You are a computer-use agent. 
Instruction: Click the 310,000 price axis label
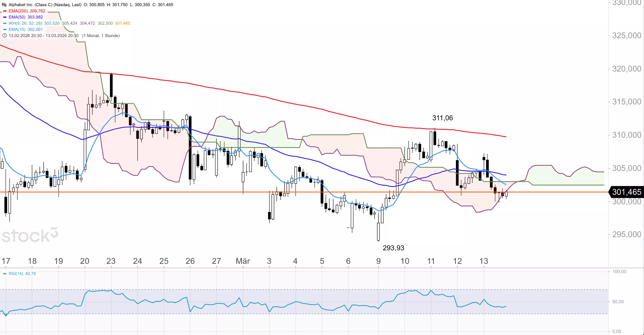click(626, 135)
